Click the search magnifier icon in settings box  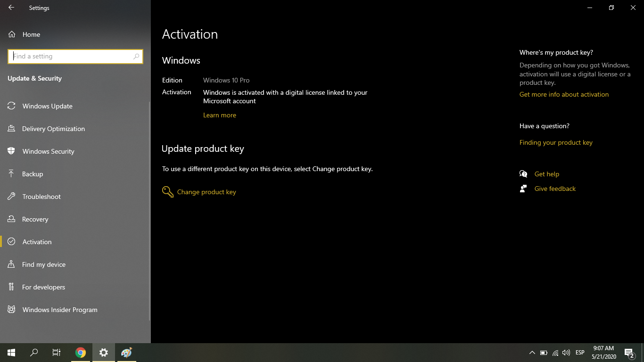(x=136, y=56)
